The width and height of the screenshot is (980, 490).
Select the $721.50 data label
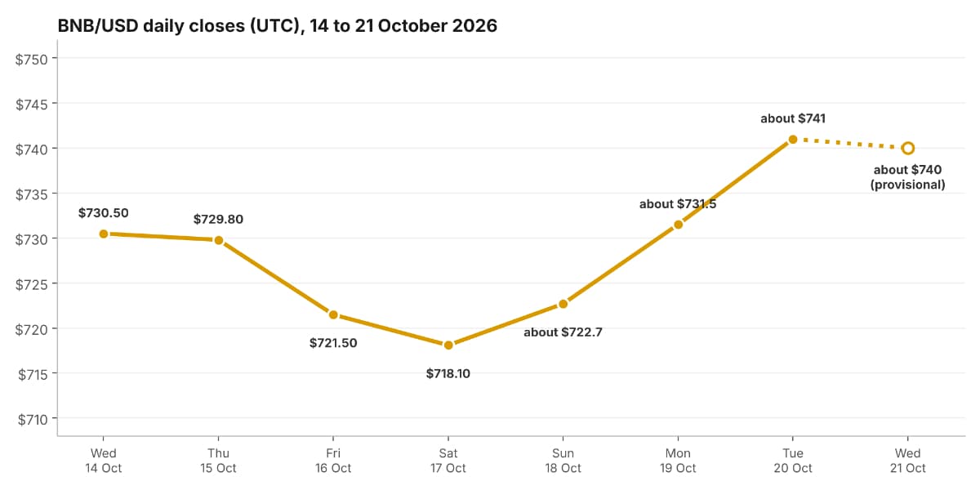coord(333,343)
